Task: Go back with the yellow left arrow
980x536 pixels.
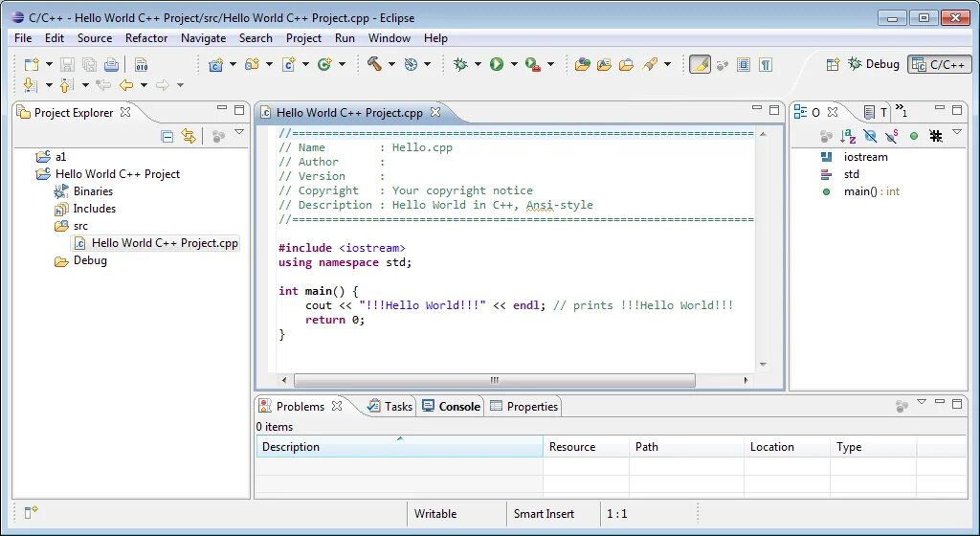Action: [x=125, y=85]
